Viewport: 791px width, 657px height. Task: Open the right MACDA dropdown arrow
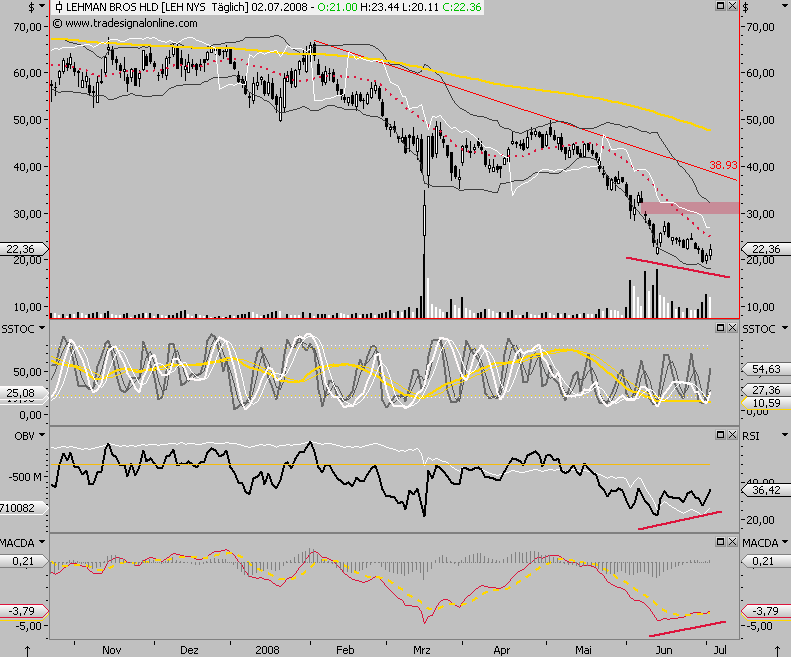pyautogui.click(x=784, y=542)
